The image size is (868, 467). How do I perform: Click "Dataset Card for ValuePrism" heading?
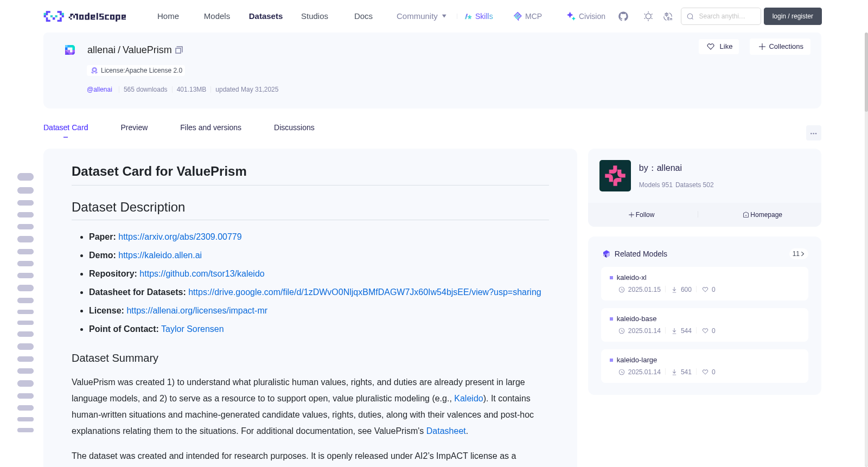click(159, 171)
